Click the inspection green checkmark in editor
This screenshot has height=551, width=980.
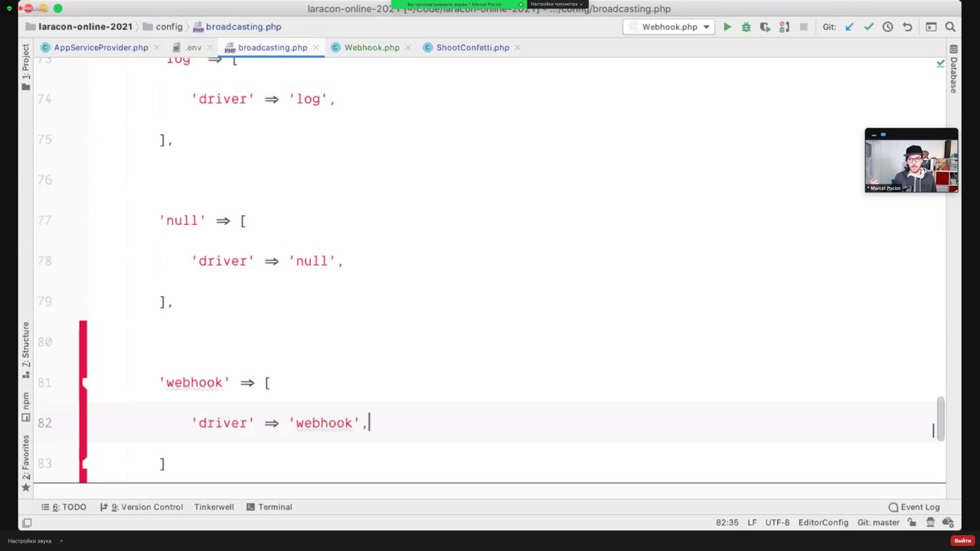pyautogui.click(x=940, y=64)
